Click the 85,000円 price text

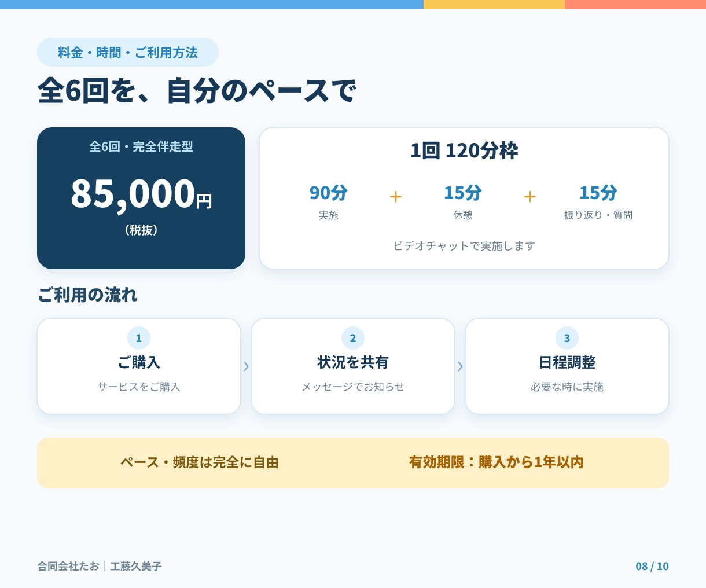(141, 194)
